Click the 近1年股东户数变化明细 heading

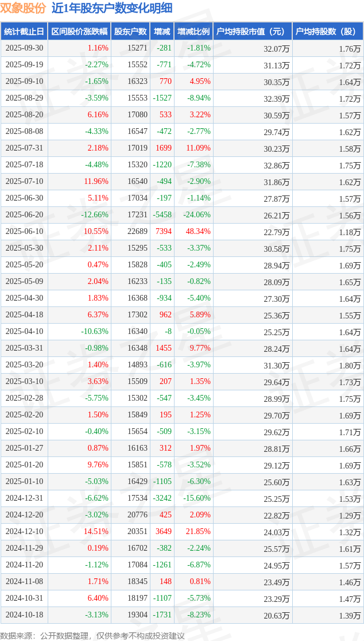click(x=111, y=8)
